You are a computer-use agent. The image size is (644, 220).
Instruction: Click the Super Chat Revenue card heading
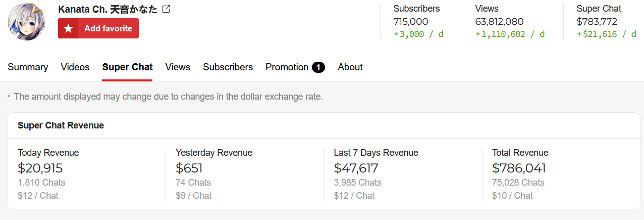pyautogui.click(x=61, y=125)
